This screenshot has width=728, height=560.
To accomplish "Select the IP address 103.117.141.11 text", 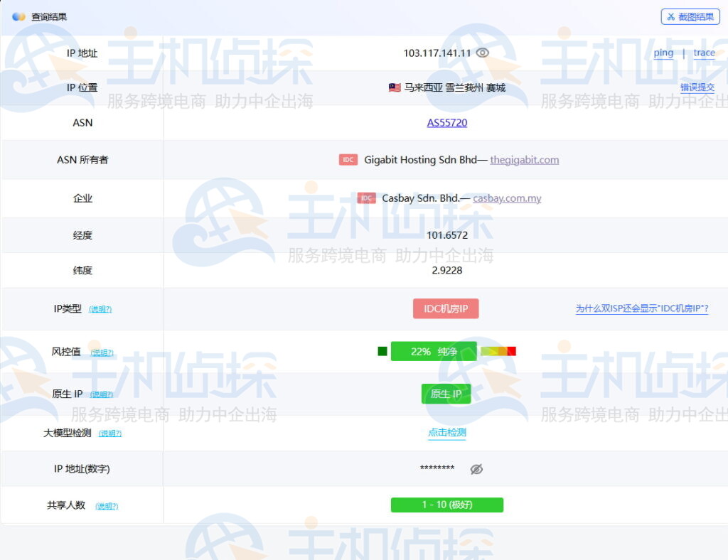I will click(437, 53).
